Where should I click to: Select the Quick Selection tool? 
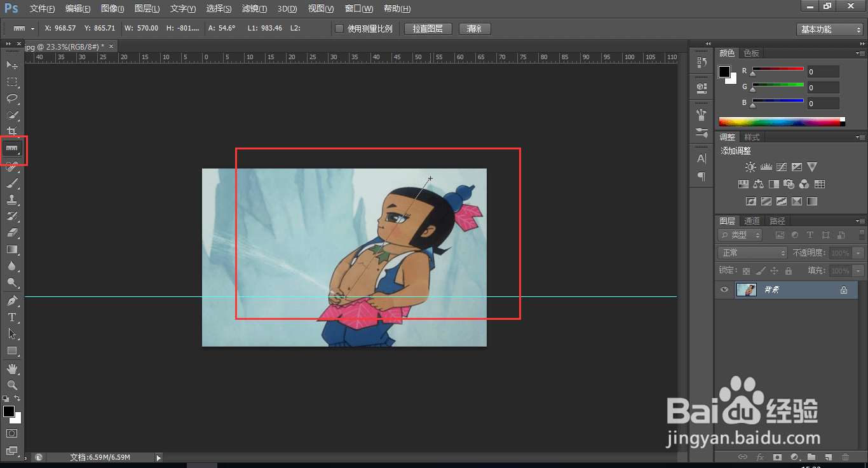coord(12,115)
